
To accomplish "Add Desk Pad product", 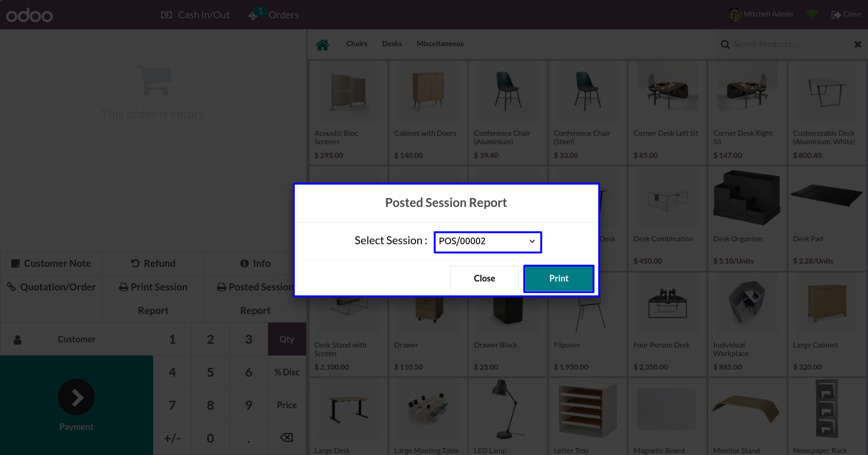I will pyautogui.click(x=827, y=218).
